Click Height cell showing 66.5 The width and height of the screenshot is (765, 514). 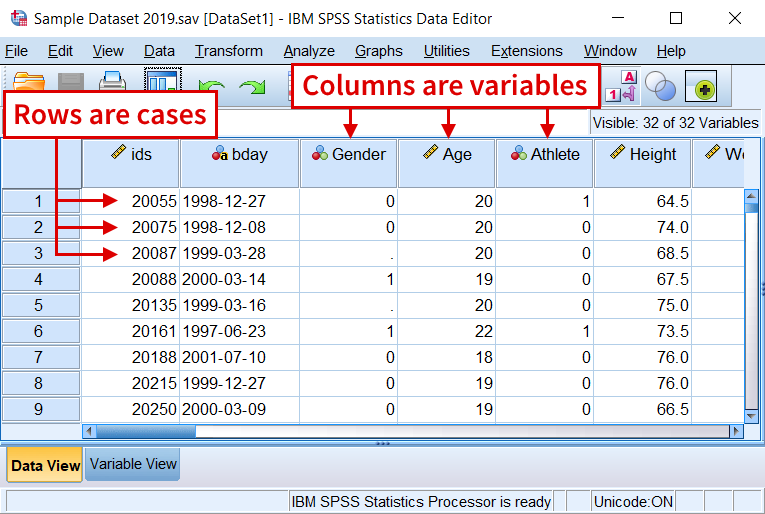tap(643, 409)
